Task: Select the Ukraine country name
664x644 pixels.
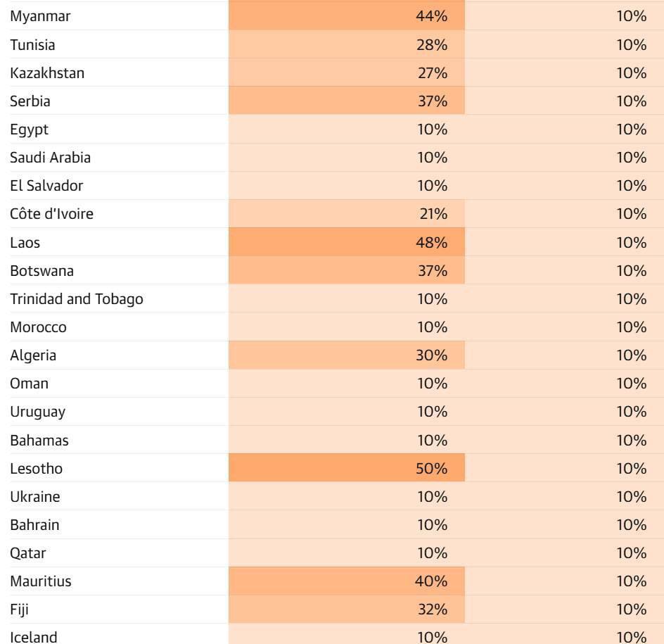Action: [34, 497]
